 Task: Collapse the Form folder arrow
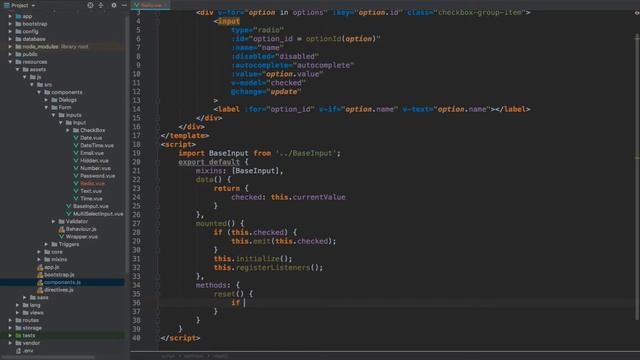46,107
